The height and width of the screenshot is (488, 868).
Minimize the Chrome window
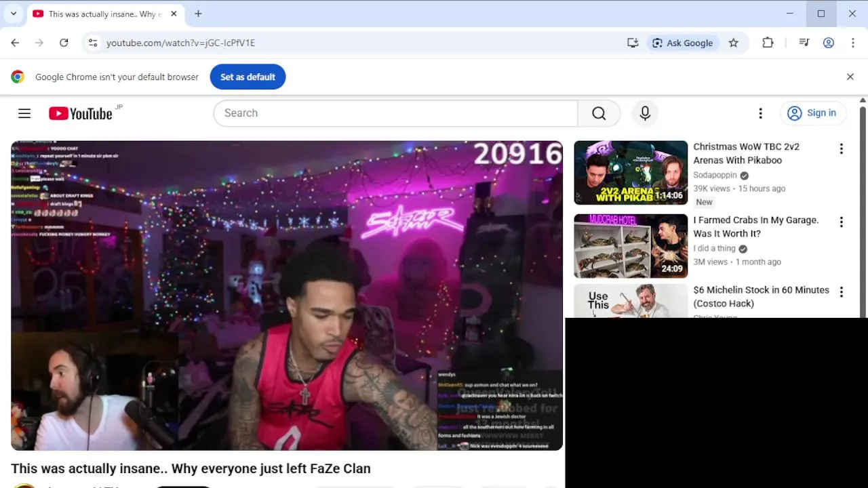click(x=790, y=14)
